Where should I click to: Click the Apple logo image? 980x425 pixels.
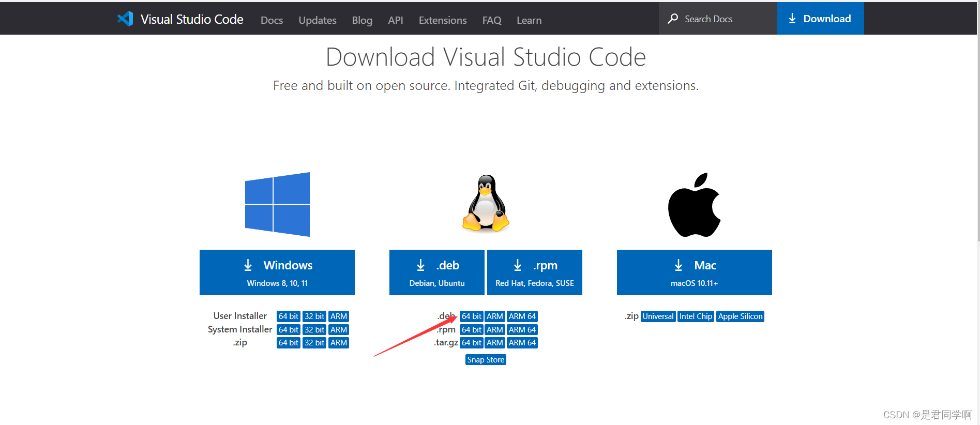(694, 205)
